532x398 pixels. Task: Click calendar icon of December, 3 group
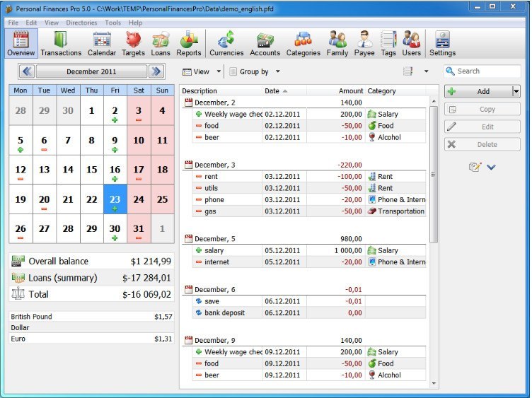coord(188,165)
